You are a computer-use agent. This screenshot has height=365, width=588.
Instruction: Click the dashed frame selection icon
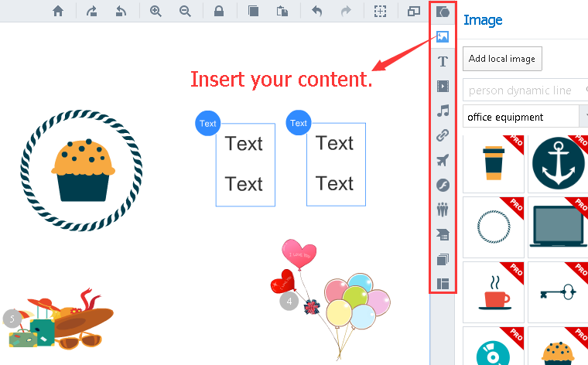[380, 12]
